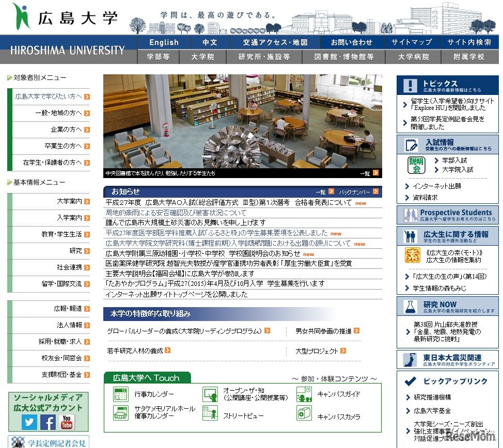
Task: Click the orange 素 (モト) icon
Action: pyautogui.click(x=412, y=255)
